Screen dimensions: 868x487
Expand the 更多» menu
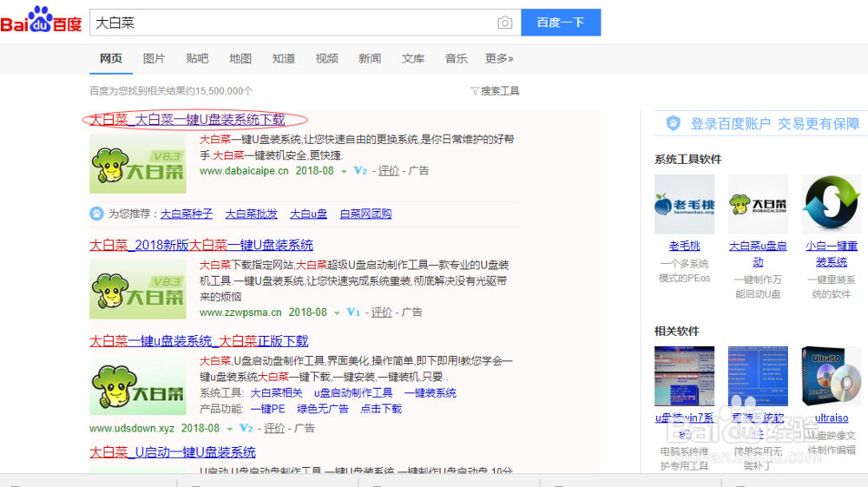tap(499, 59)
